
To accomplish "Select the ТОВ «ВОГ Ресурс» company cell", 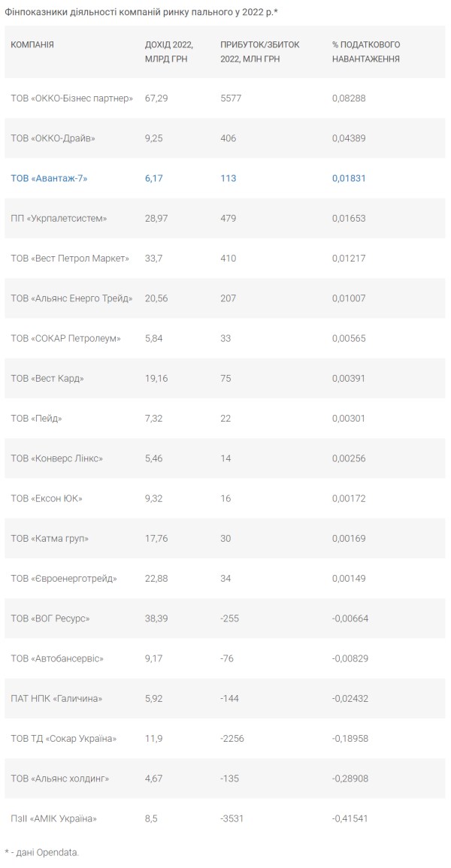I will (50, 618).
